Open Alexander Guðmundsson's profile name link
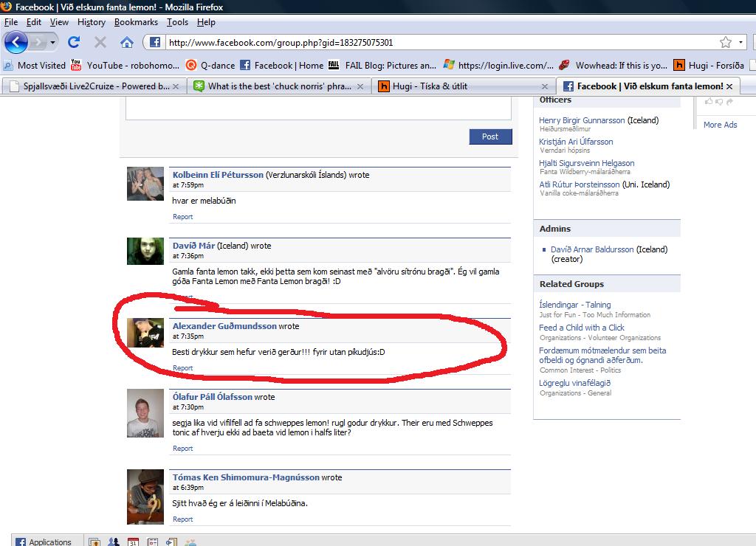Viewport: 756px width, 546px height. (224, 326)
